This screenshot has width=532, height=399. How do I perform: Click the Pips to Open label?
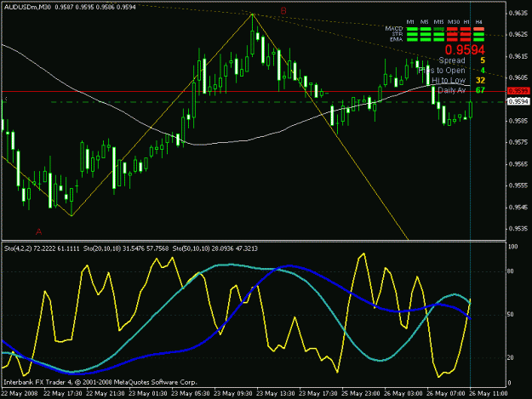point(442,71)
